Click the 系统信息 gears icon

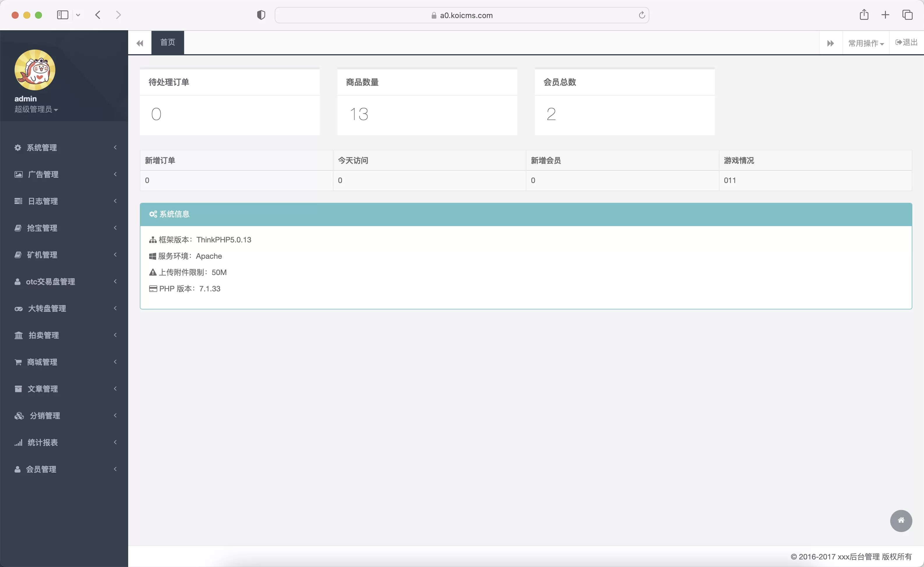click(153, 214)
